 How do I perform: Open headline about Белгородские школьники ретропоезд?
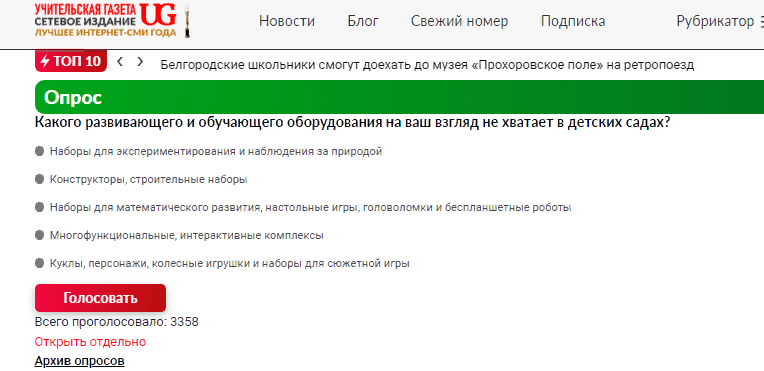pos(427,65)
